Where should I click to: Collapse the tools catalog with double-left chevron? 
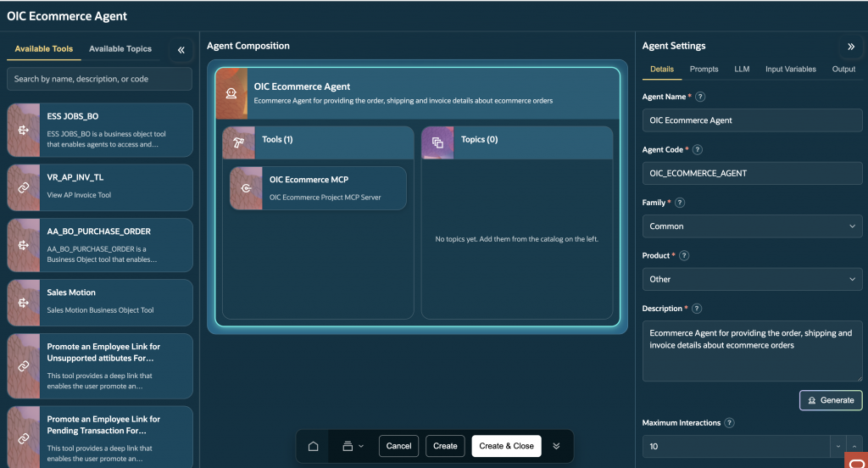181,50
